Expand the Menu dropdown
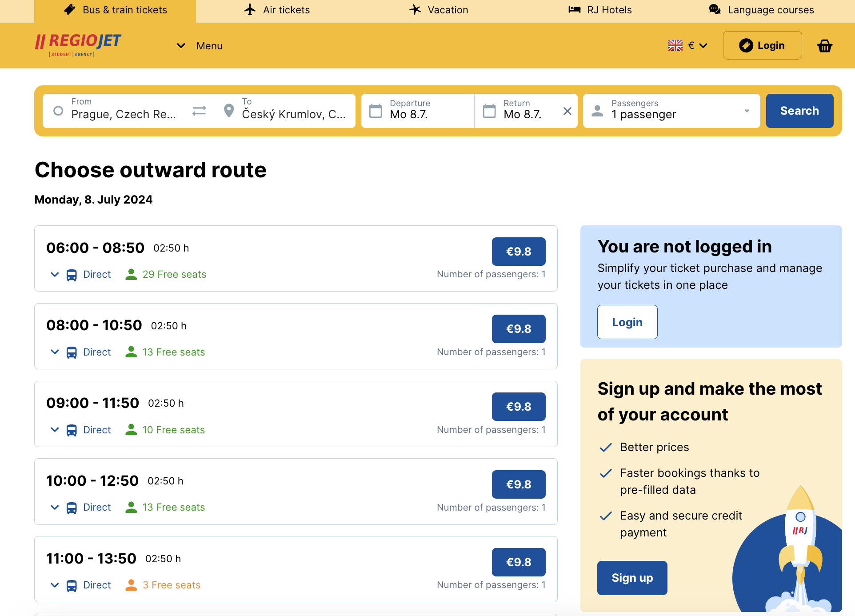The height and width of the screenshot is (616, 855). coord(200,46)
